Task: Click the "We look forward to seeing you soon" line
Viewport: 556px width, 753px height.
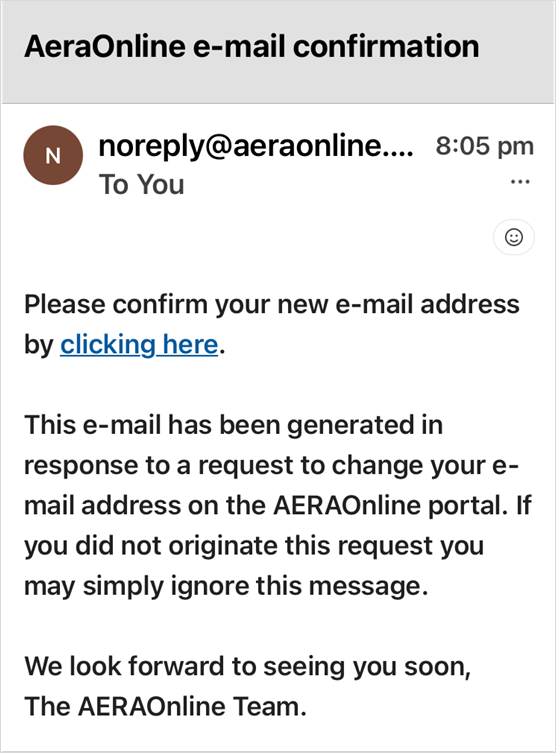Action: [247, 667]
